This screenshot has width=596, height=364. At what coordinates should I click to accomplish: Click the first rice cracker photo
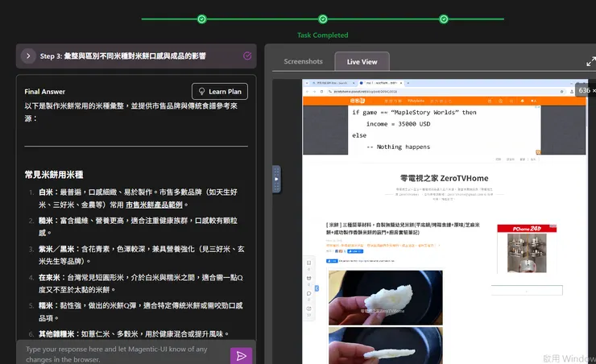coord(386,297)
